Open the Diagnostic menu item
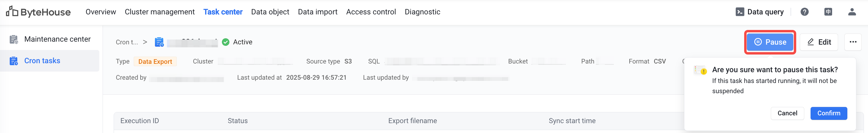The width and height of the screenshot is (868, 133). (422, 12)
